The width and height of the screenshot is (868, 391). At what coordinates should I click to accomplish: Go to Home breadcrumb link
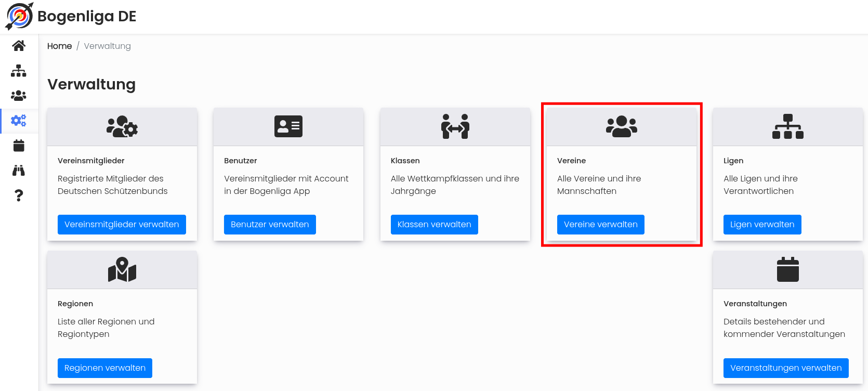coord(60,46)
